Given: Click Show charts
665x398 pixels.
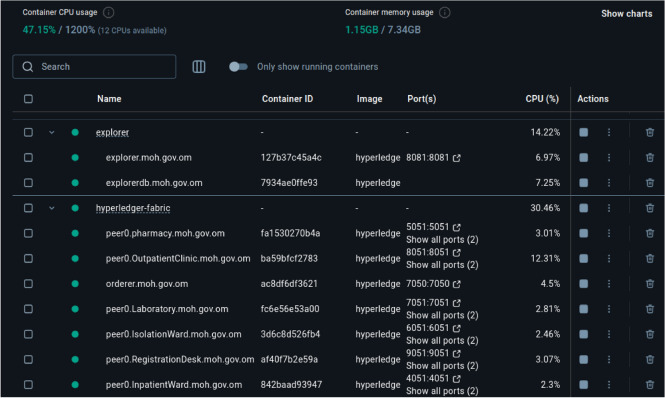Looking at the screenshot, I should (626, 14).
